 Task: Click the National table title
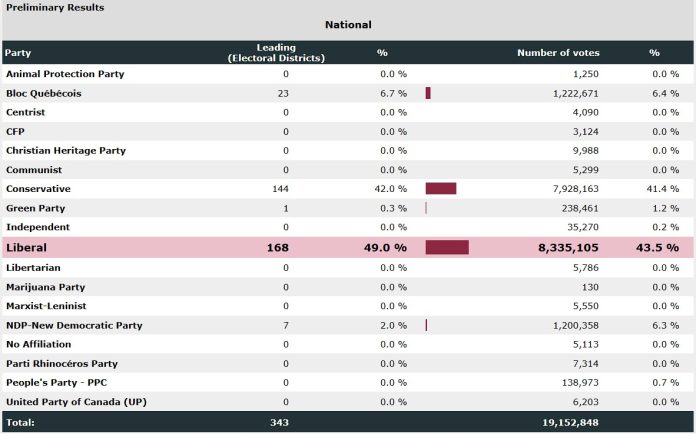tap(348, 25)
